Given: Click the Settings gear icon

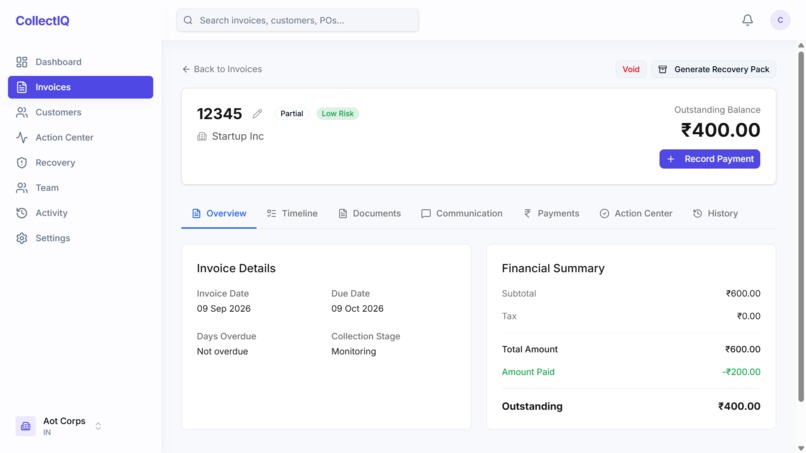Looking at the screenshot, I should [x=22, y=238].
